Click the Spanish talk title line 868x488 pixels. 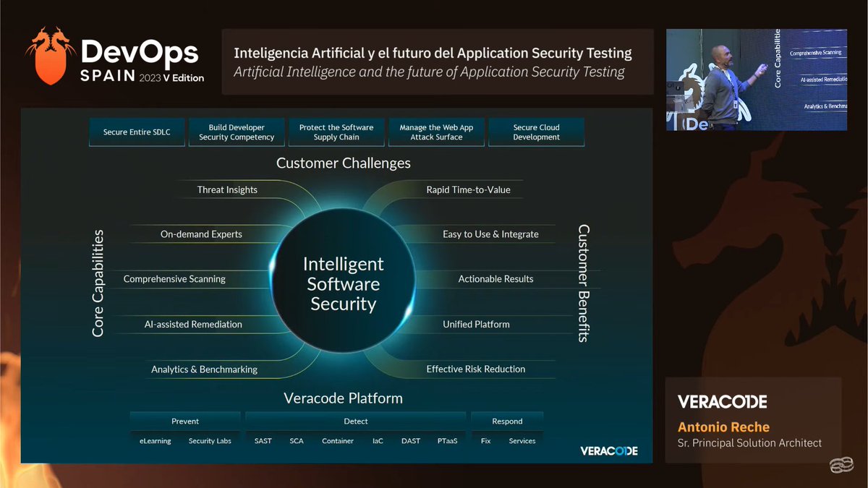click(433, 53)
